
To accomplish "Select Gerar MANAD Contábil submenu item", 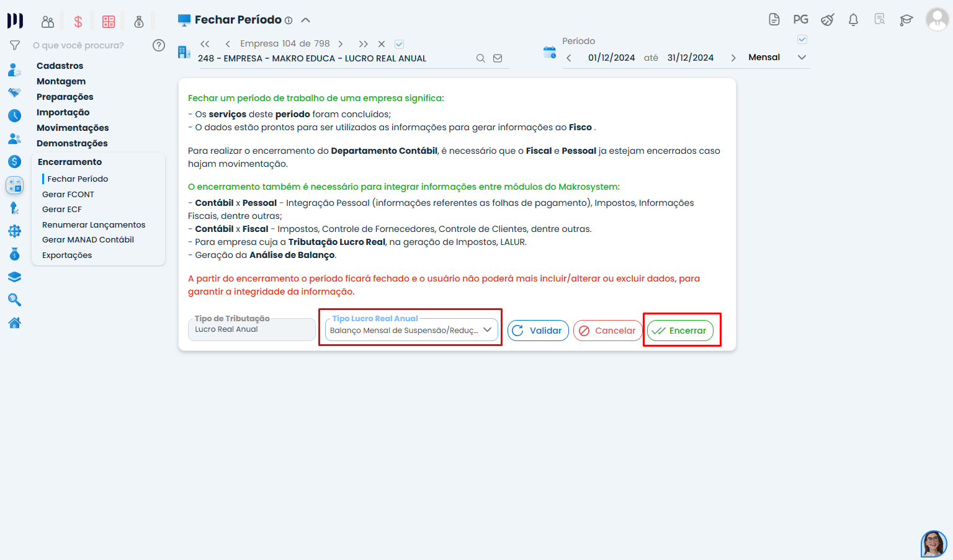I will (88, 239).
